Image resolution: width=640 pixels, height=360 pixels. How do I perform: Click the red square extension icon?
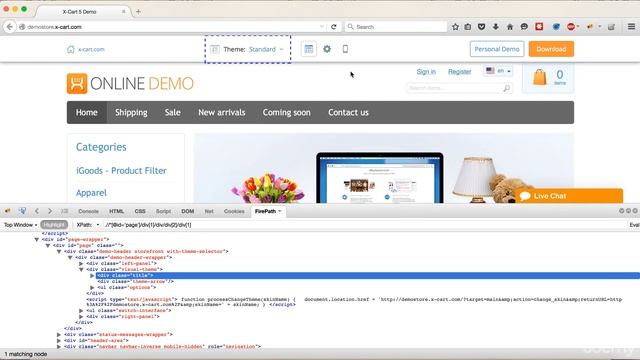tap(539, 27)
